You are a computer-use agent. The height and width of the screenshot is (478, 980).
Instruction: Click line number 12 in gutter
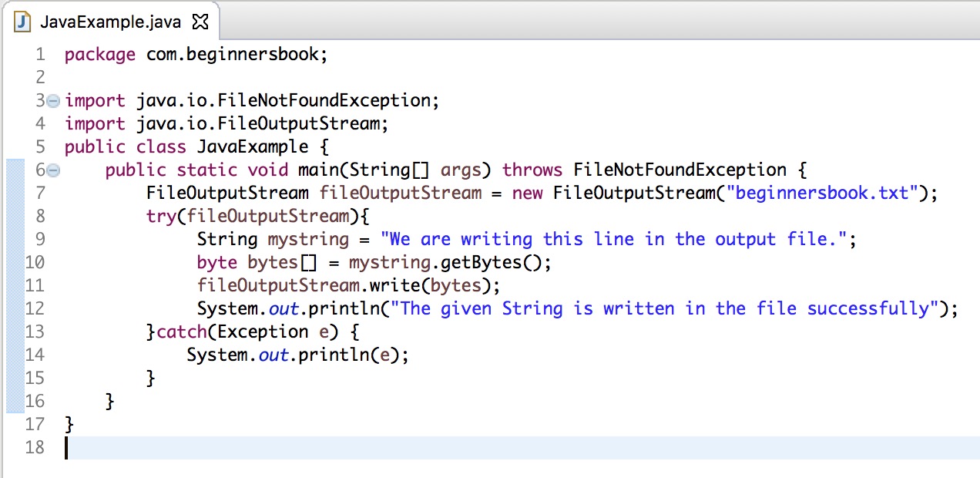pyautogui.click(x=35, y=309)
